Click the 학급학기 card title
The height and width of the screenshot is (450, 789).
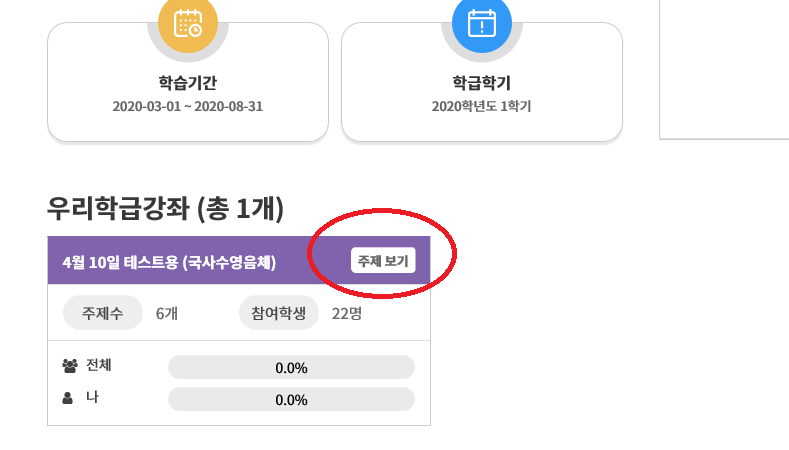(x=482, y=83)
